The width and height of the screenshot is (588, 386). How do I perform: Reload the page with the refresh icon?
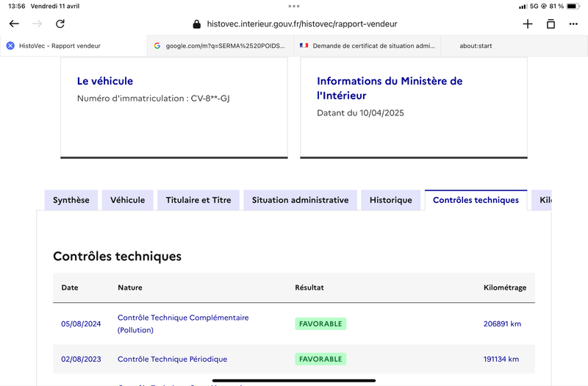(60, 24)
